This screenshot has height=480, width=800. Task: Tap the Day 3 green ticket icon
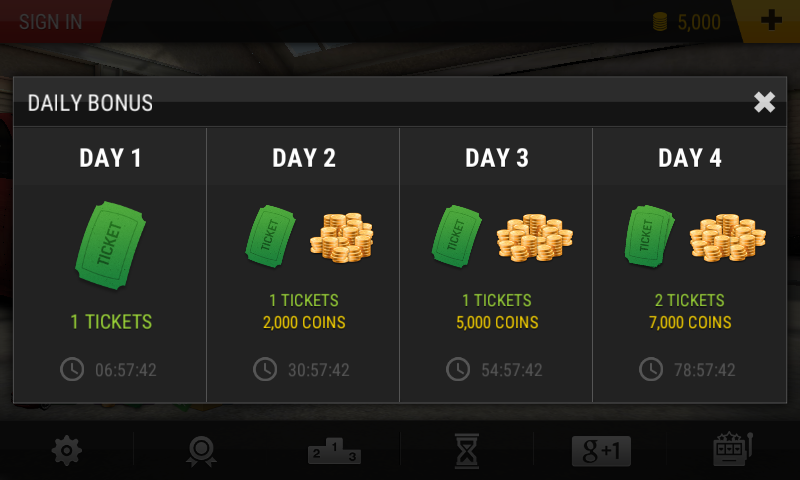click(457, 237)
